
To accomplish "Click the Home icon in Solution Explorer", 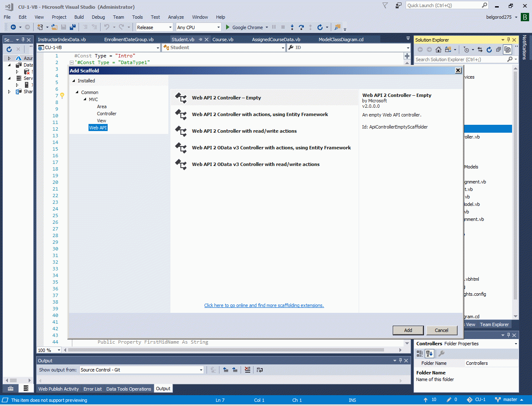I will (438, 50).
